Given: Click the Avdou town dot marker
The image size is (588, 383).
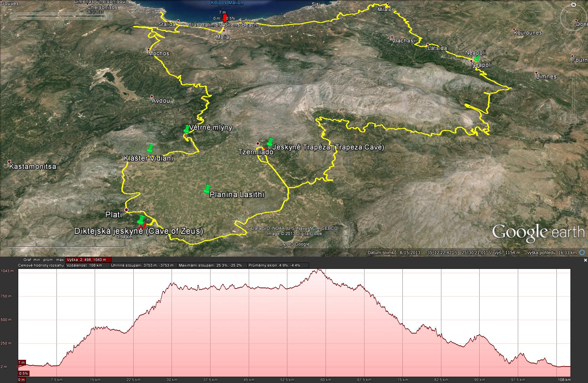Looking at the screenshot, I should [x=152, y=96].
